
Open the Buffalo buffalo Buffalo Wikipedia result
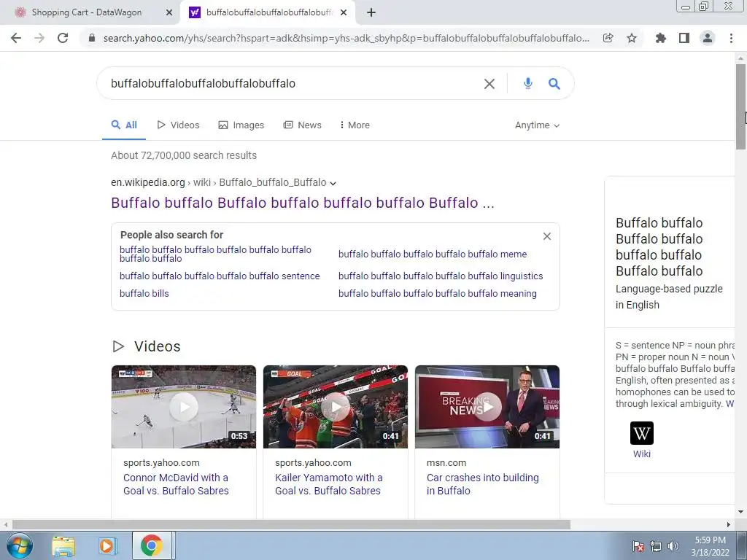pyautogui.click(x=303, y=203)
